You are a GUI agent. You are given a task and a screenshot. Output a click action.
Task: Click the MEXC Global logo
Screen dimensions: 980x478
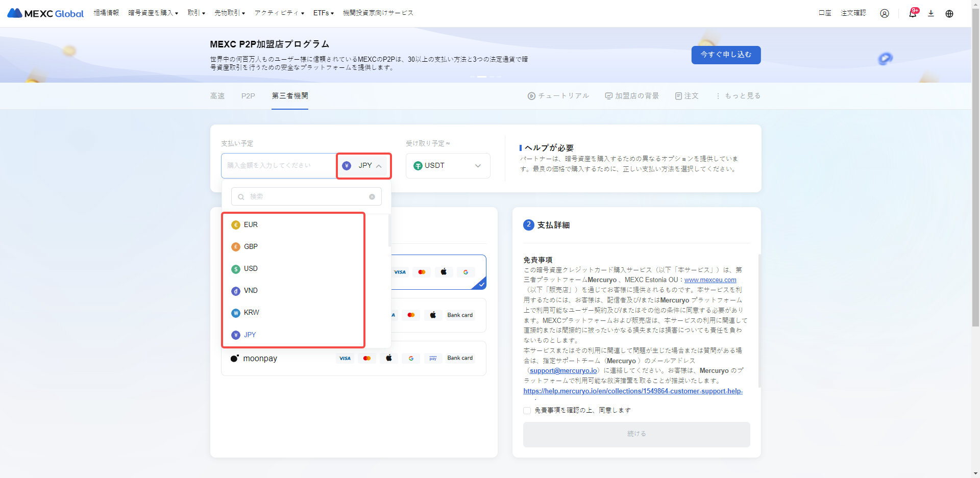pos(45,13)
